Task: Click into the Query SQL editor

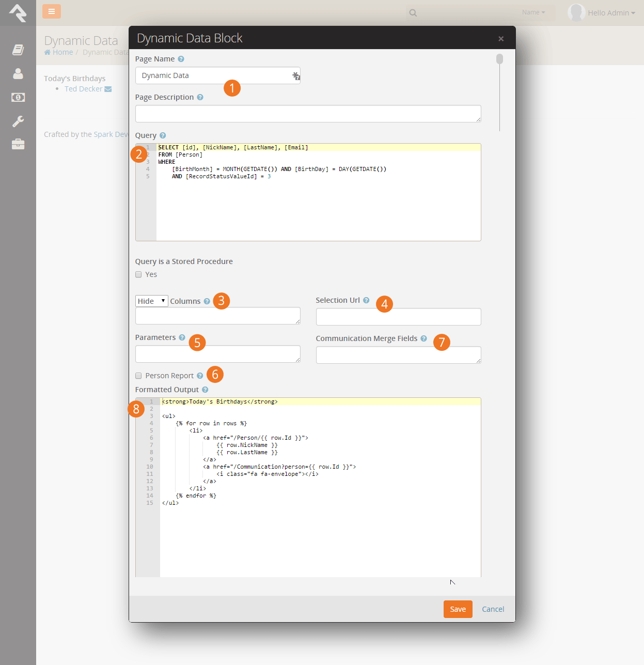Action: click(308, 192)
